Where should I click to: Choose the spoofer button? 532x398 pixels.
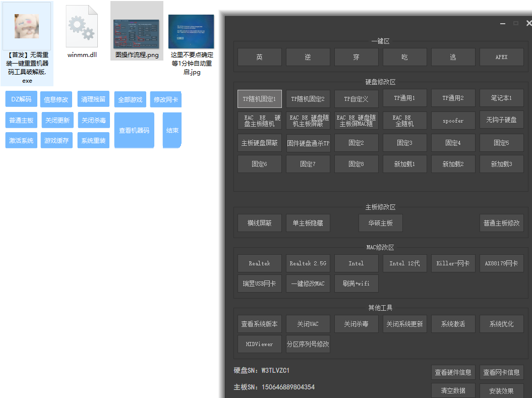tap(453, 121)
